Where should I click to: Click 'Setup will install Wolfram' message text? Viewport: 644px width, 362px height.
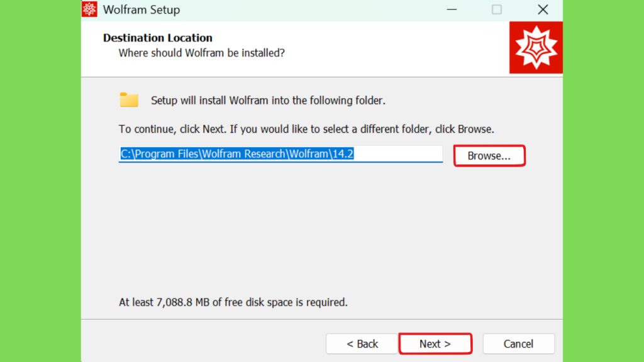click(x=268, y=101)
